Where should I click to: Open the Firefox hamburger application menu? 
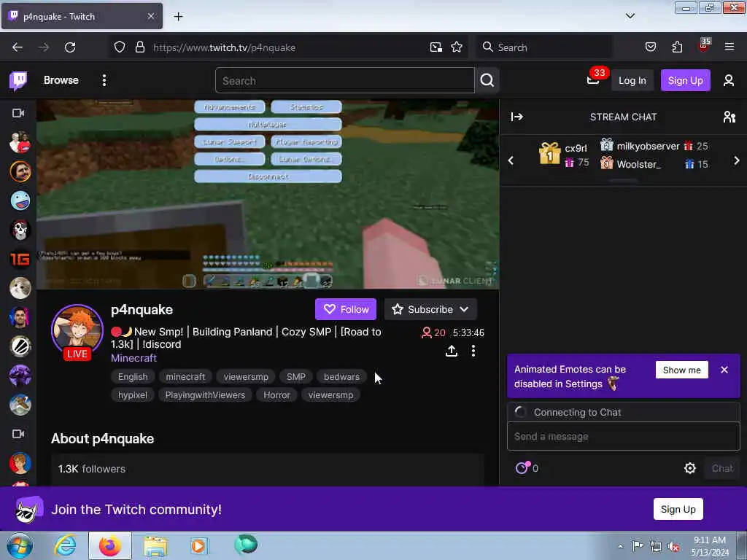[729, 47]
